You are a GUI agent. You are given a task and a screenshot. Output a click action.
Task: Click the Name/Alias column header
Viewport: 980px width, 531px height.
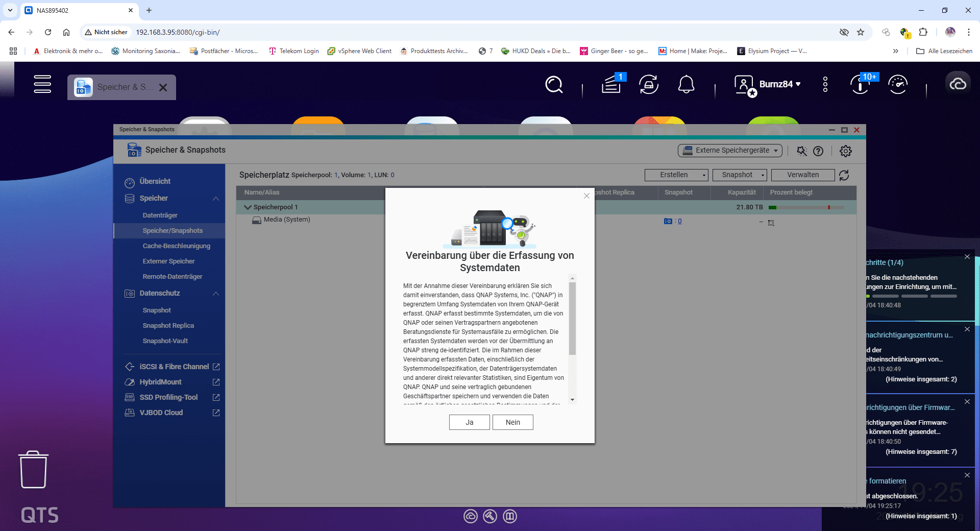pyautogui.click(x=262, y=192)
